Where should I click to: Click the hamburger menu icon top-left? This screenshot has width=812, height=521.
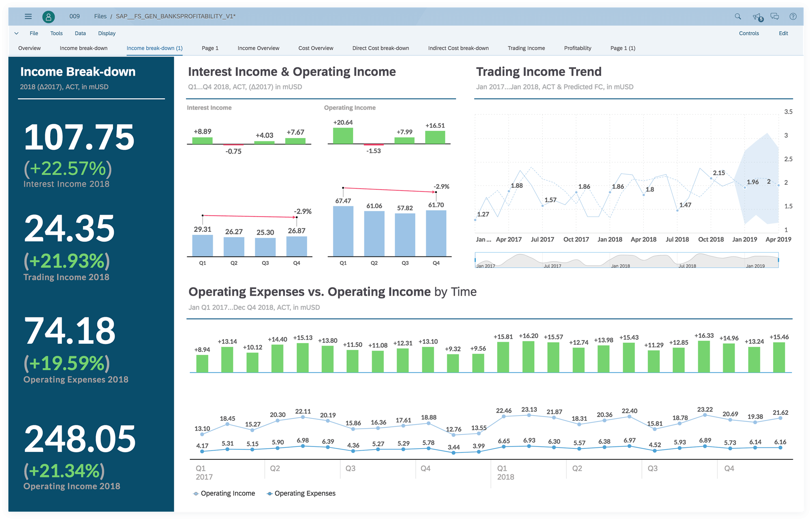coord(28,16)
